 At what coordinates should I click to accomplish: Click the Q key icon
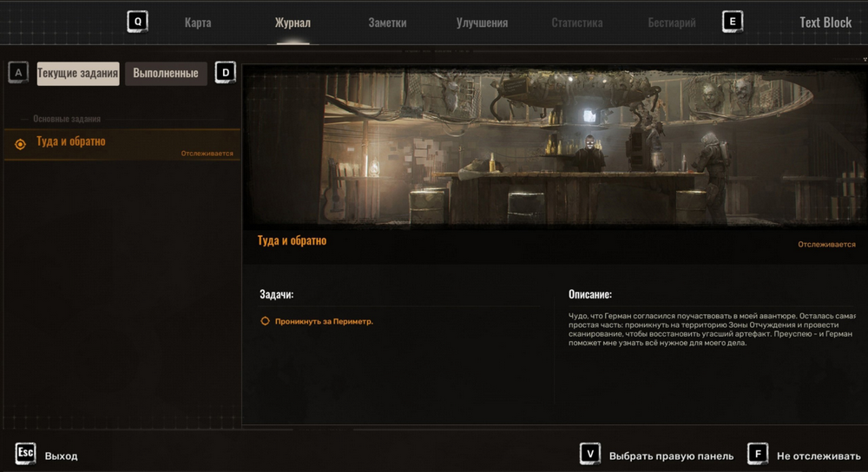(137, 23)
